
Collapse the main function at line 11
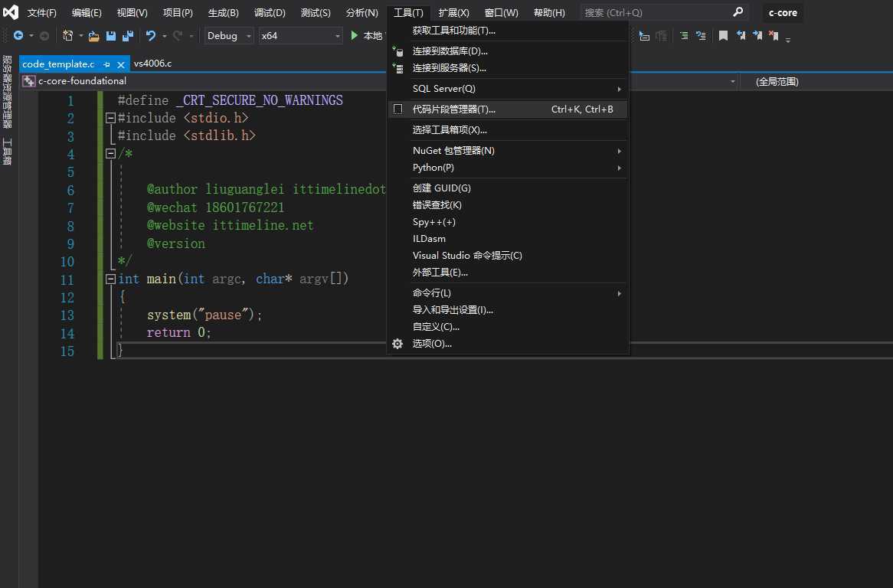click(110, 279)
